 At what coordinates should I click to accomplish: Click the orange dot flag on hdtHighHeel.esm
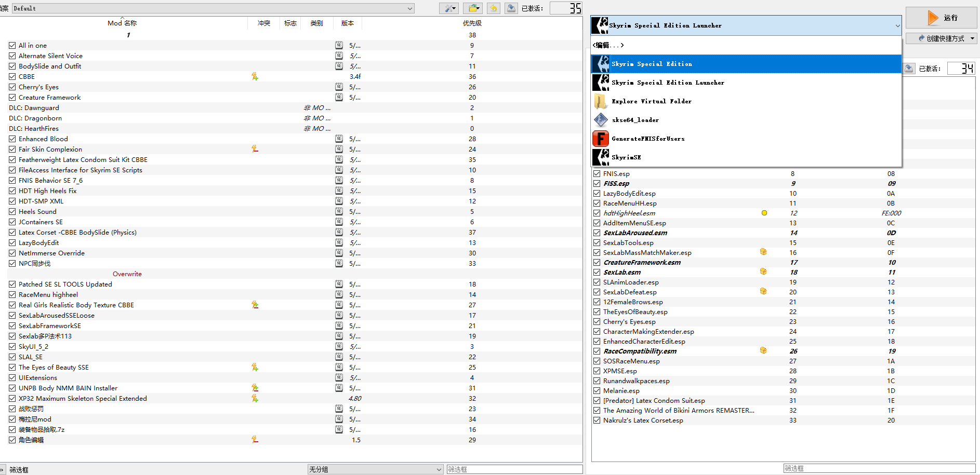(764, 212)
